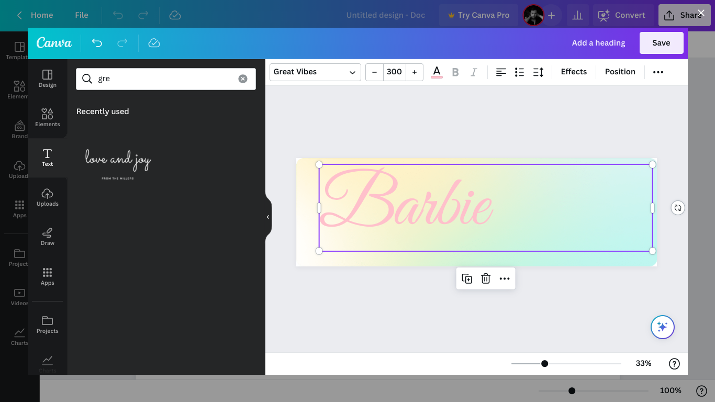Click the font size value 300
This screenshot has width=715, height=402.
point(394,72)
